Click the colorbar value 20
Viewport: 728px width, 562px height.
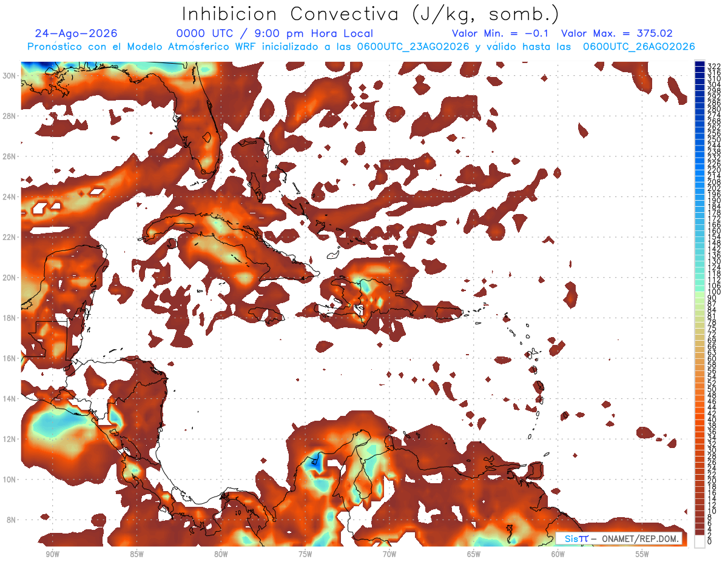[x=712, y=480]
